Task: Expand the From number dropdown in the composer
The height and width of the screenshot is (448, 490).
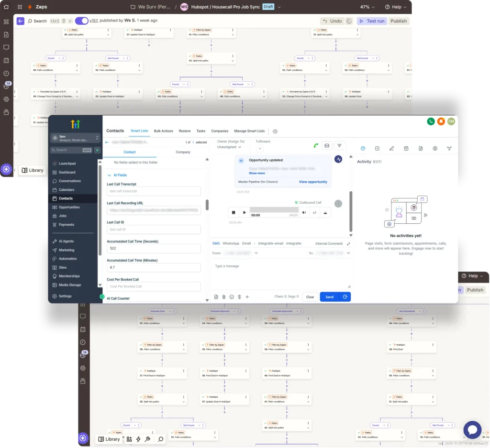Action: [256, 253]
